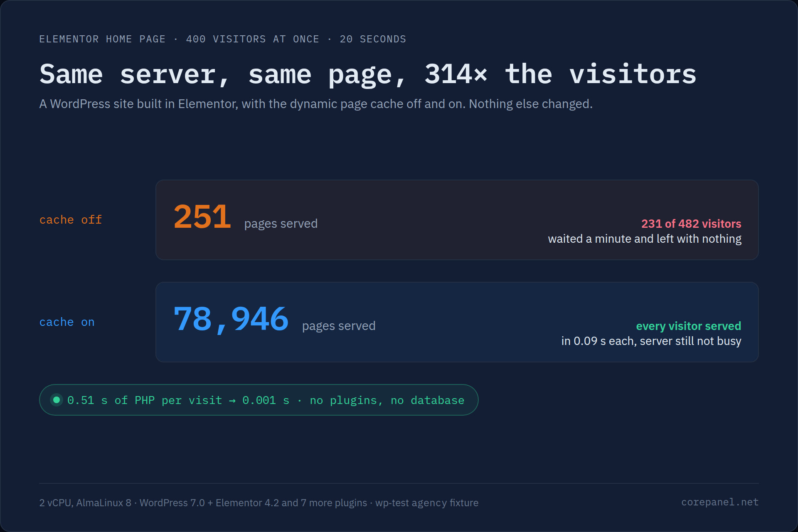This screenshot has width=798, height=532.
Task: Click the 'cache on' label
Action: [67, 322]
